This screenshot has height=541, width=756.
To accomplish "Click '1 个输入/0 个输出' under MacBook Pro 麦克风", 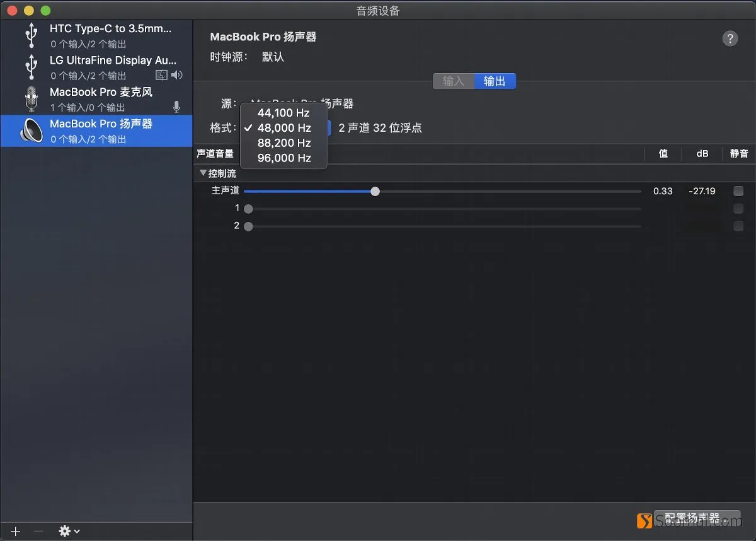I will (88, 107).
